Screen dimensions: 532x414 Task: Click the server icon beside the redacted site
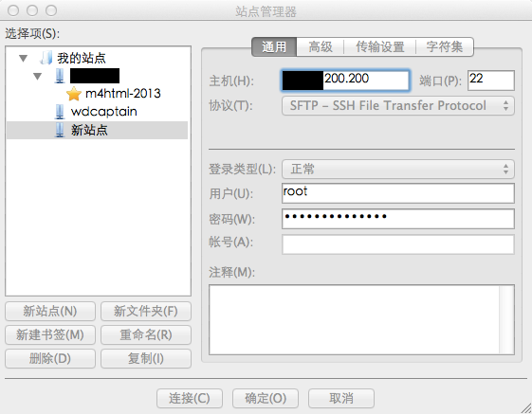(x=60, y=76)
